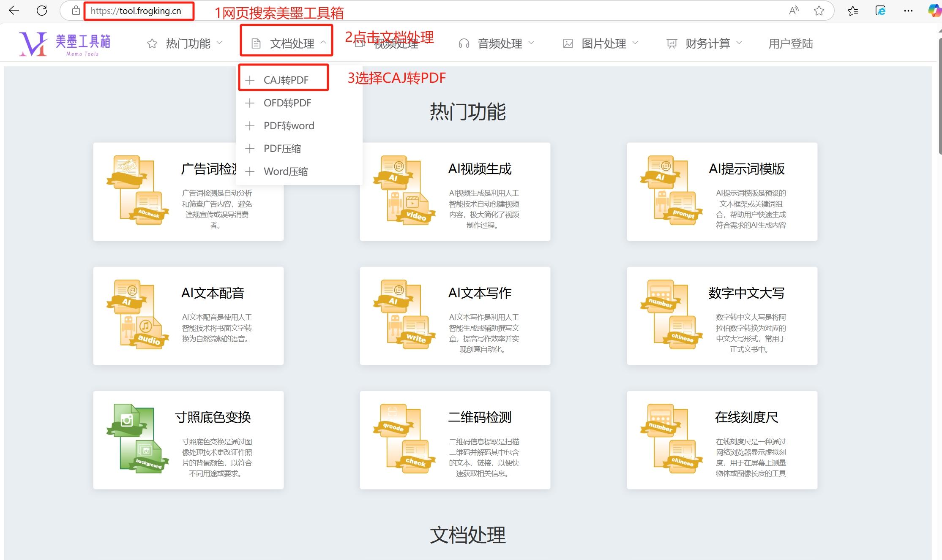Select the AI文本写作 write icon

point(406,315)
